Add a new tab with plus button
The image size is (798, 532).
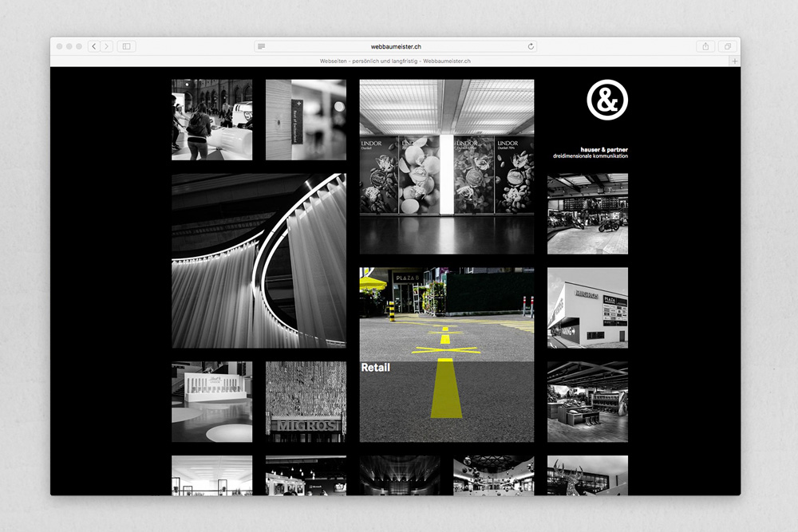(x=735, y=61)
